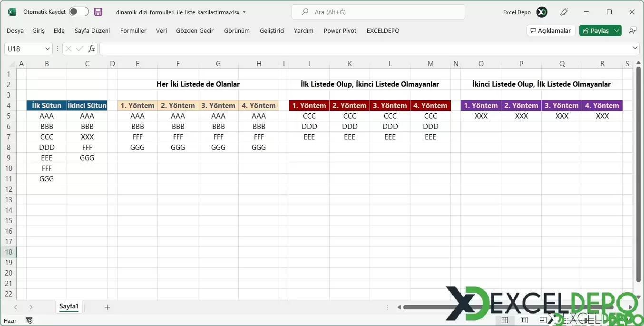
Task: Click the previous sheet navigation arrow
Action: point(16,307)
